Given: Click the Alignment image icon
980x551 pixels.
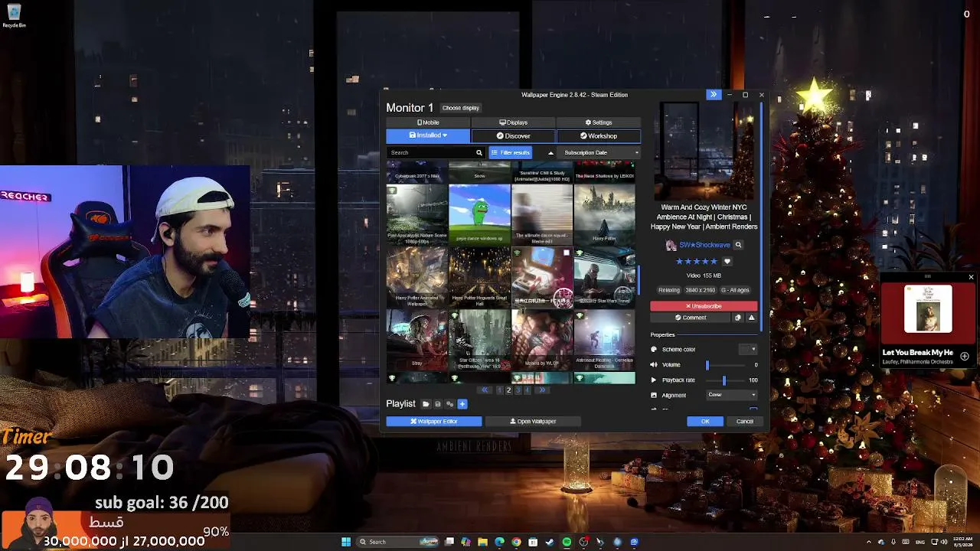Looking at the screenshot, I should [654, 396].
